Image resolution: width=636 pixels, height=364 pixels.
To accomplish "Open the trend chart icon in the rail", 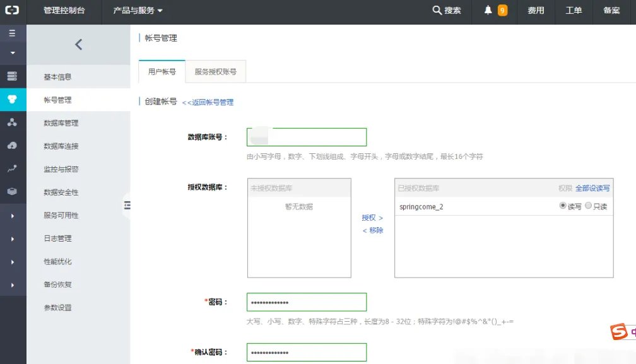I will pyautogui.click(x=12, y=168).
